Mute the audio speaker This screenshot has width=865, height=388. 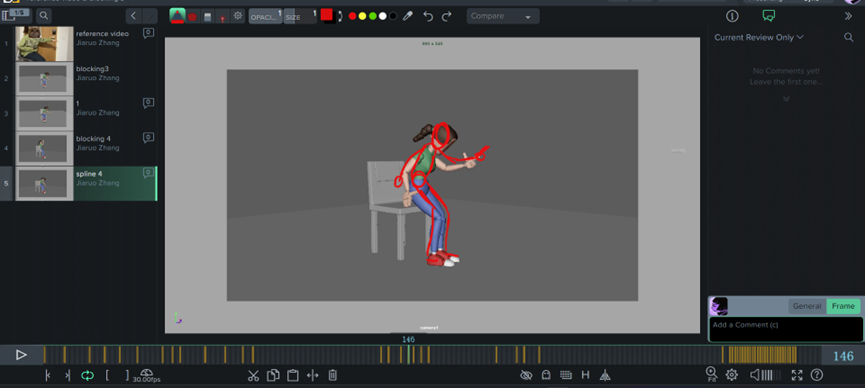[755, 375]
